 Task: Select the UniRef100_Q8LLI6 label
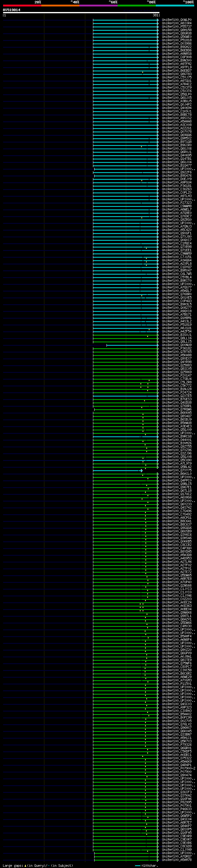[176, 338]
